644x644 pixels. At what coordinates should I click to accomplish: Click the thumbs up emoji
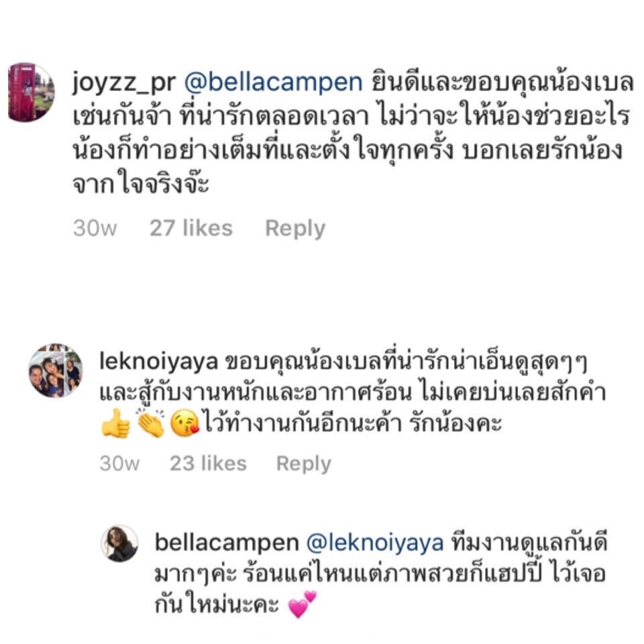[115, 423]
